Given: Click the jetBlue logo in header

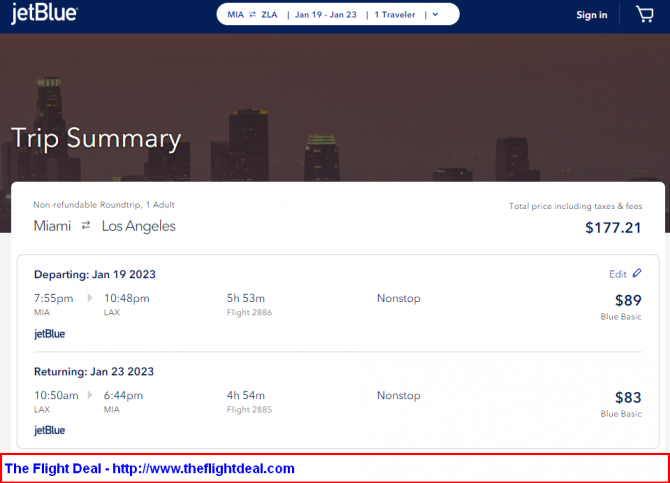Looking at the screenshot, I should [44, 14].
